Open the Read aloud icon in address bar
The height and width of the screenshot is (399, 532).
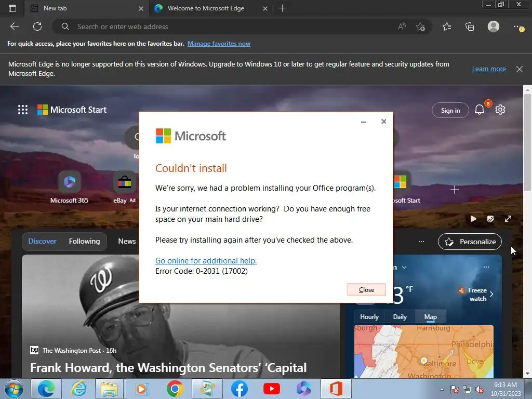click(x=402, y=26)
